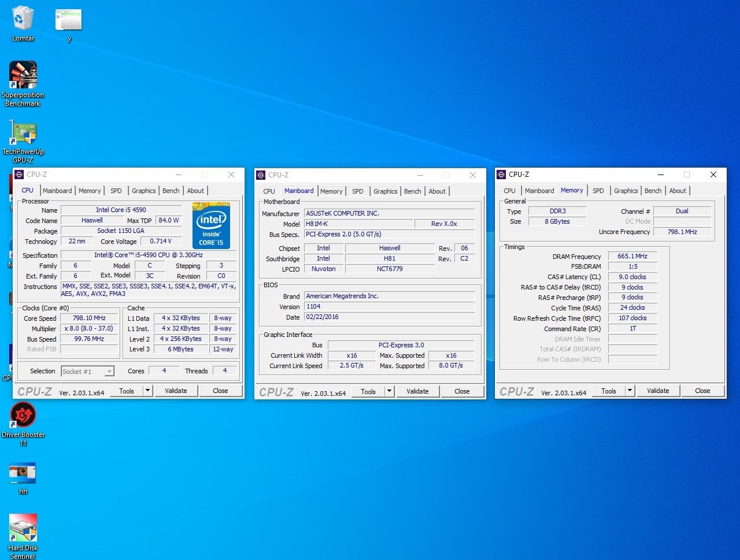Click the Current Link Speed value 2.5 GT/s
Viewport: 740px width, 560px height.
[x=351, y=365]
